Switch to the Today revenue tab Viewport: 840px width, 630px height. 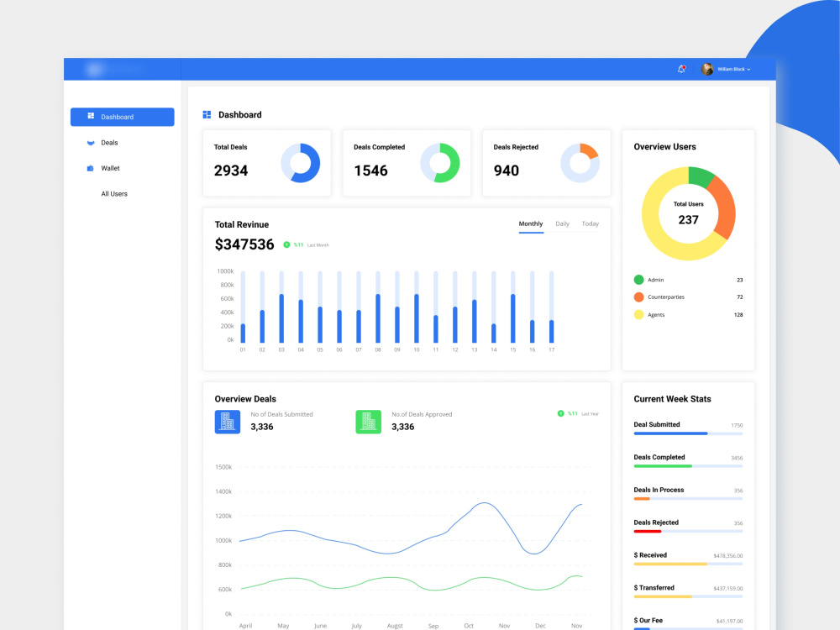click(x=591, y=224)
